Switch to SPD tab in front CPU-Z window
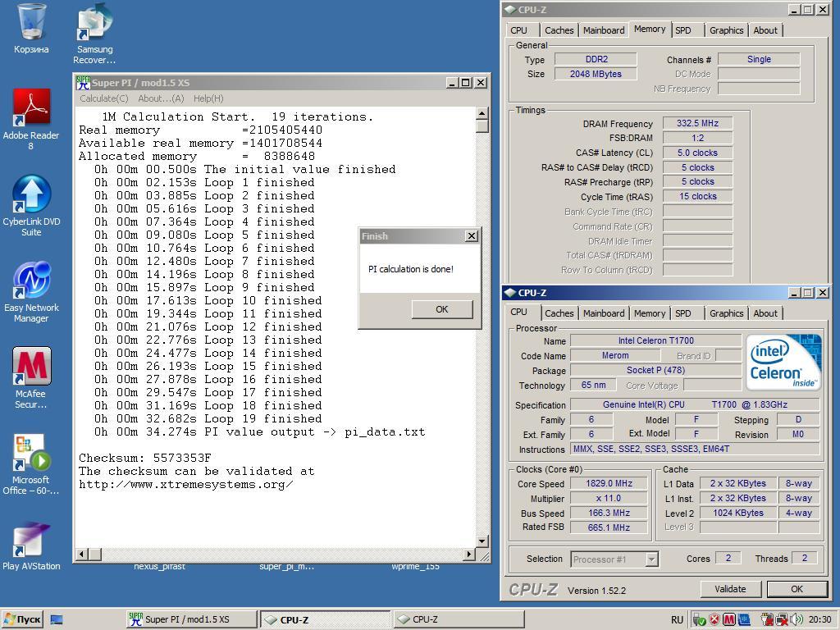 coord(683,313)
